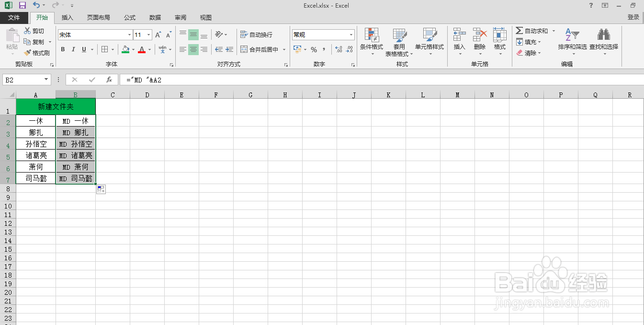Image resolution: width=644 pixels, height=325 pixels.
Task: Align text right
Action: [204, 49]
